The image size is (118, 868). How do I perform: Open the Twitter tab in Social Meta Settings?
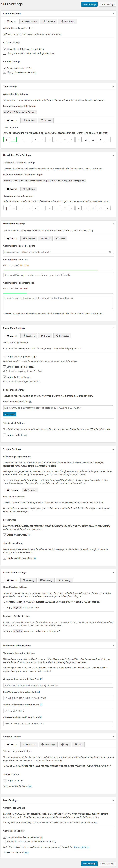(45, 336)
